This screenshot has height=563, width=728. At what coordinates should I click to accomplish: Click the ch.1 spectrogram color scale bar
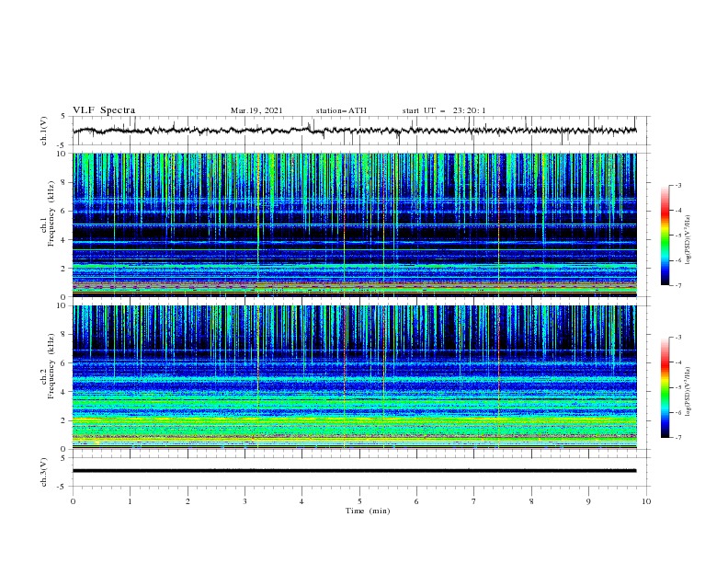(x=665, y=236)
